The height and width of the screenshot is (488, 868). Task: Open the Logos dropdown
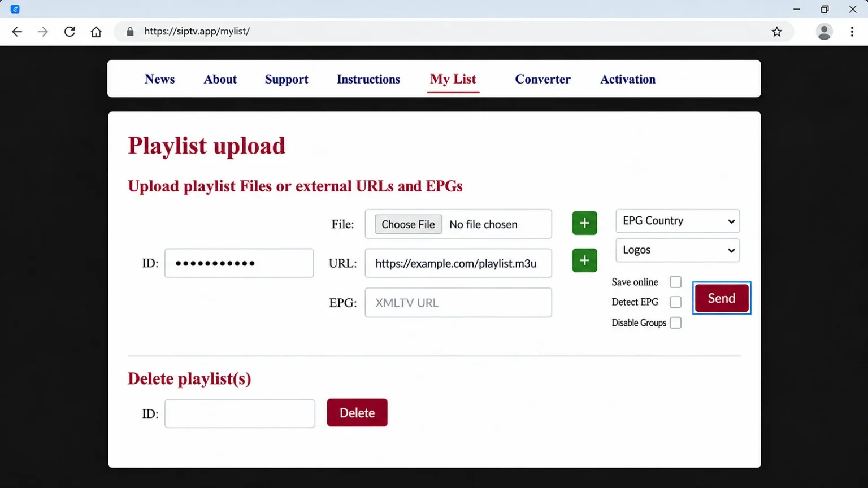[678, 250]
